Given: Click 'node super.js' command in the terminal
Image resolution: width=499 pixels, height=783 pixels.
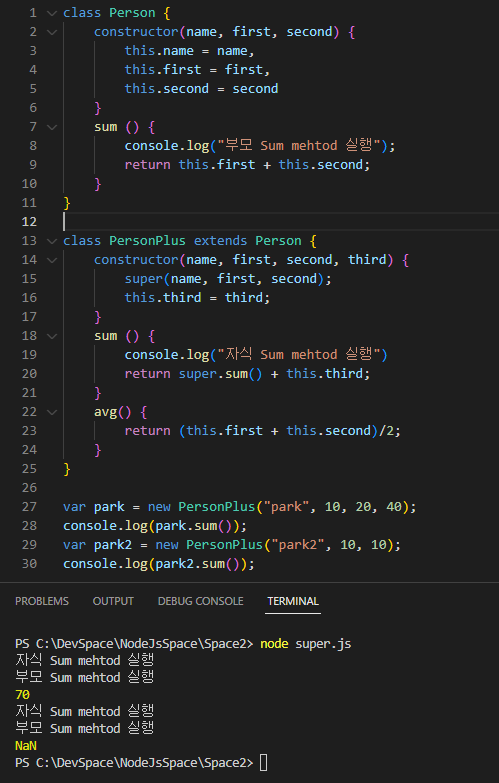Looking at the screenshot, I should click(x=306, y=644).
